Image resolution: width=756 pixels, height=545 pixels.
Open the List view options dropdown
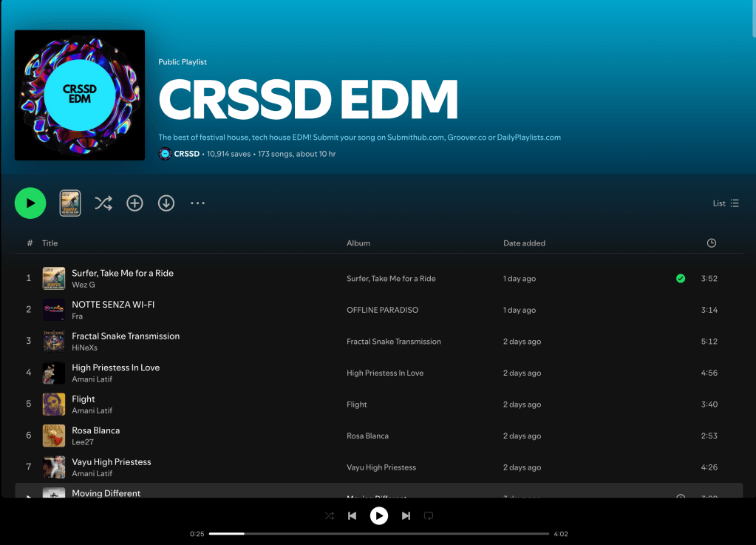[x=726, y=203]
